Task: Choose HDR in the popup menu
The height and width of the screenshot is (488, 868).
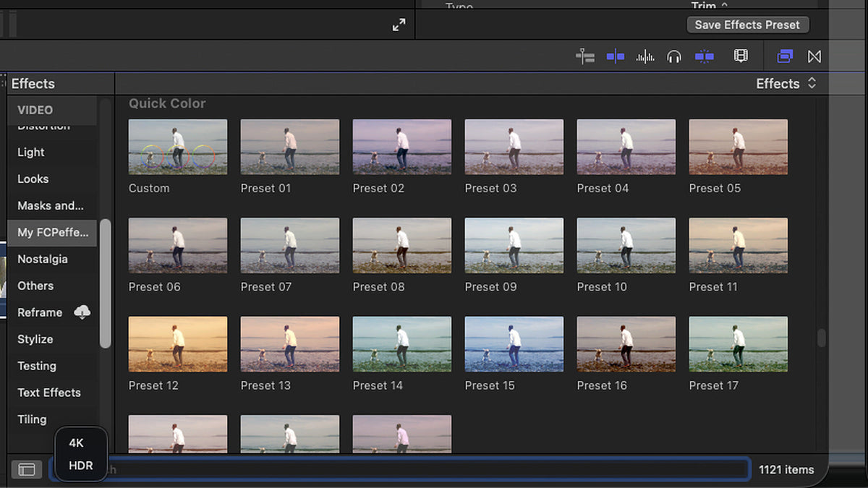Action: 81,466
